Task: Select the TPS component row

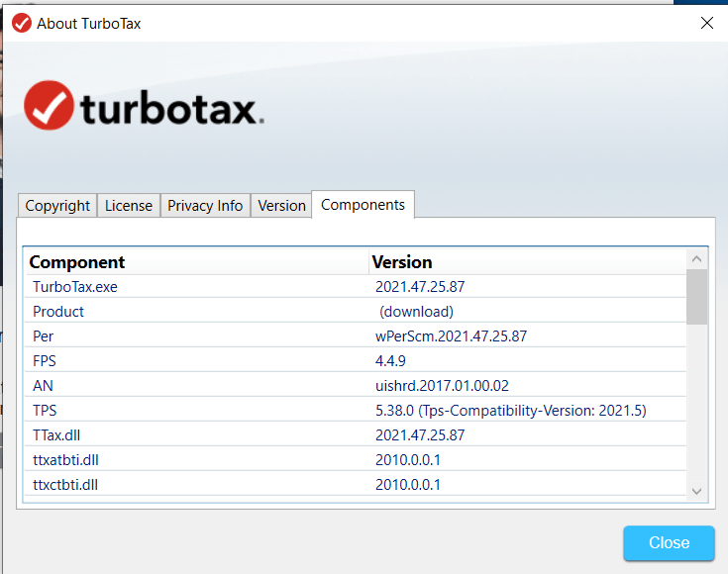Action: click(356, 410)
